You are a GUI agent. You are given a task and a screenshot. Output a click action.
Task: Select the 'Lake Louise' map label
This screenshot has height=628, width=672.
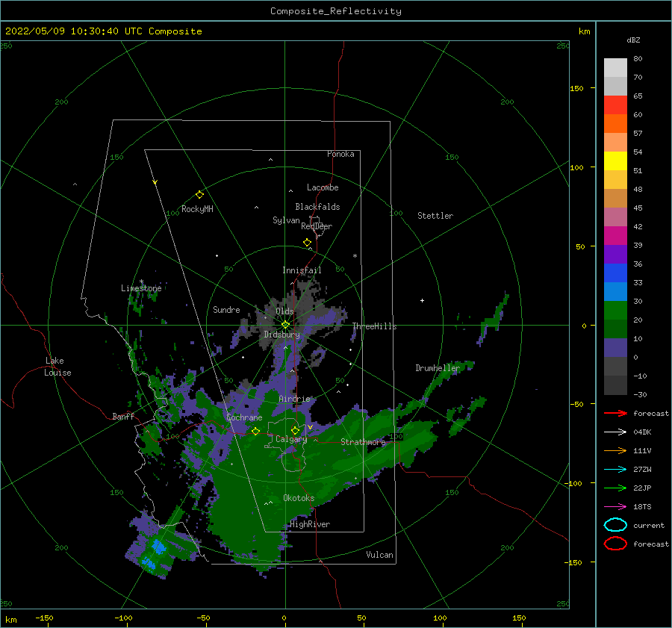click(57, 367)
